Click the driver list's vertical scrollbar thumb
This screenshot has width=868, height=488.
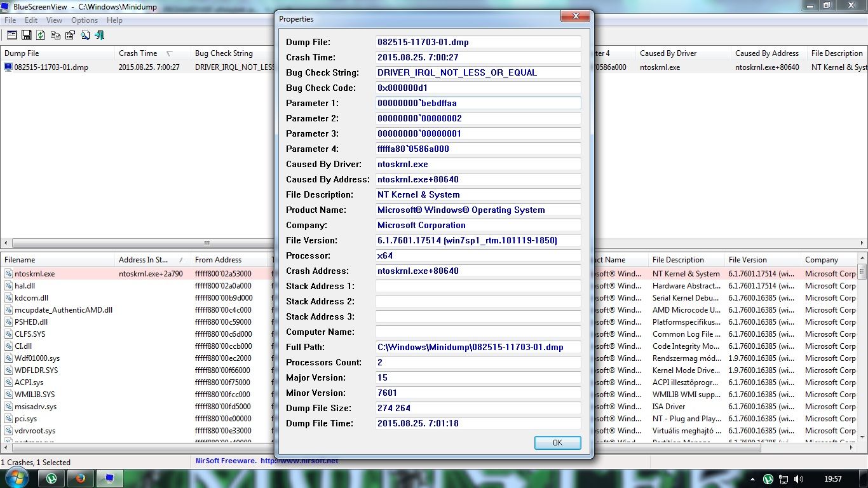(x=862, y=273)
